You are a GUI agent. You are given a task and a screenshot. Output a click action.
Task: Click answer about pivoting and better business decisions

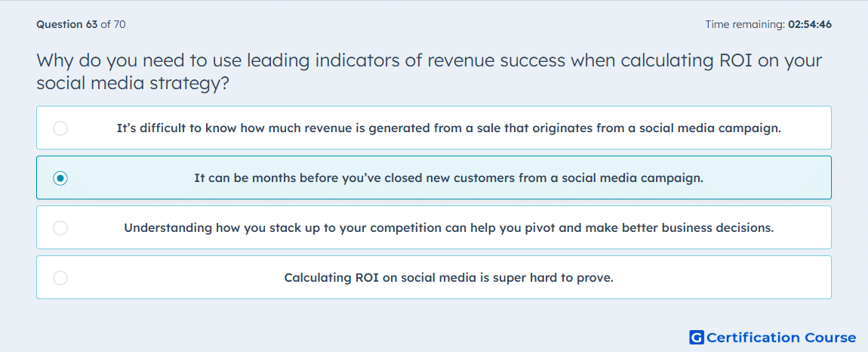[448, 228]
